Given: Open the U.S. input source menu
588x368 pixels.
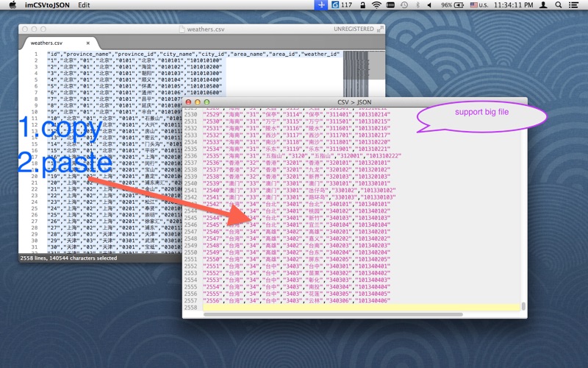Looking at the screenshot, I should click(479, 5).
